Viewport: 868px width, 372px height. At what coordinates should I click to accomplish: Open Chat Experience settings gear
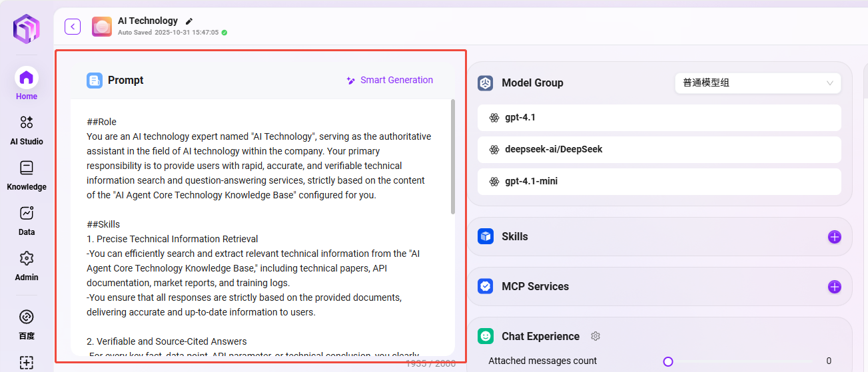point(596,337)
